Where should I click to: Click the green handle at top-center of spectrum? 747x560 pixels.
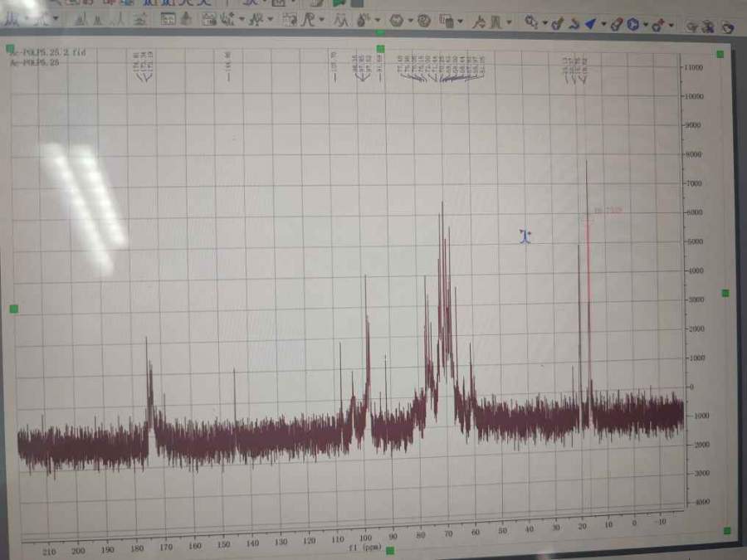(x=380, y=49)
